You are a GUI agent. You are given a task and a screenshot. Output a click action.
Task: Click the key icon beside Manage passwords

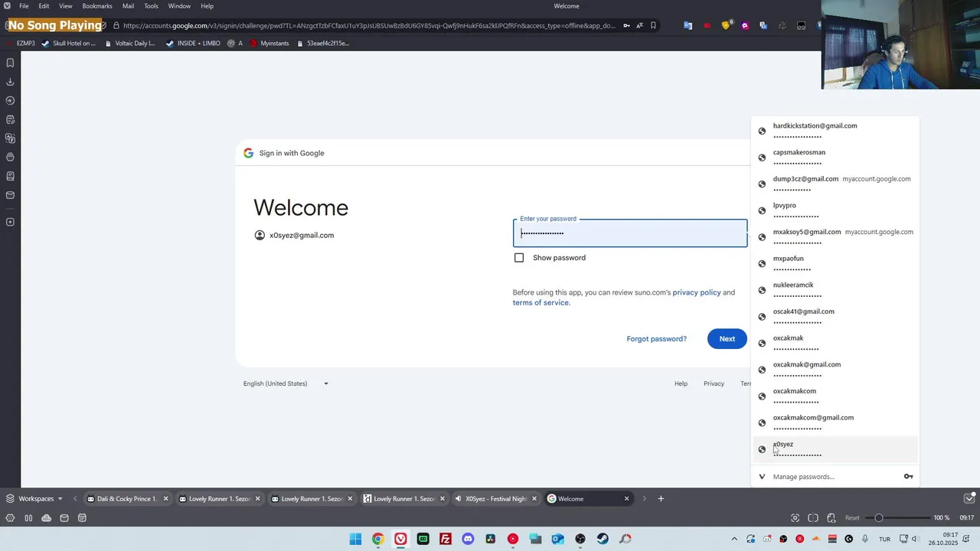pyautogui.click(x=908, y=477)
